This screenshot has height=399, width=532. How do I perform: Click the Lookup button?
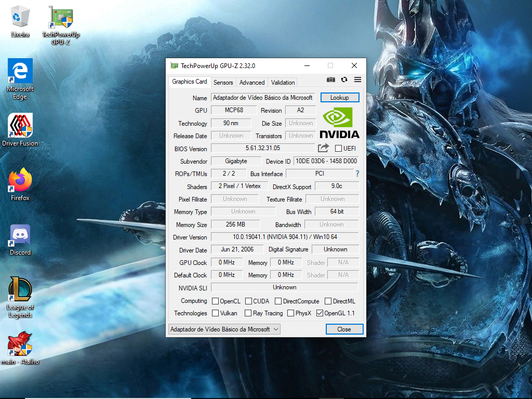tap(340, 98)
